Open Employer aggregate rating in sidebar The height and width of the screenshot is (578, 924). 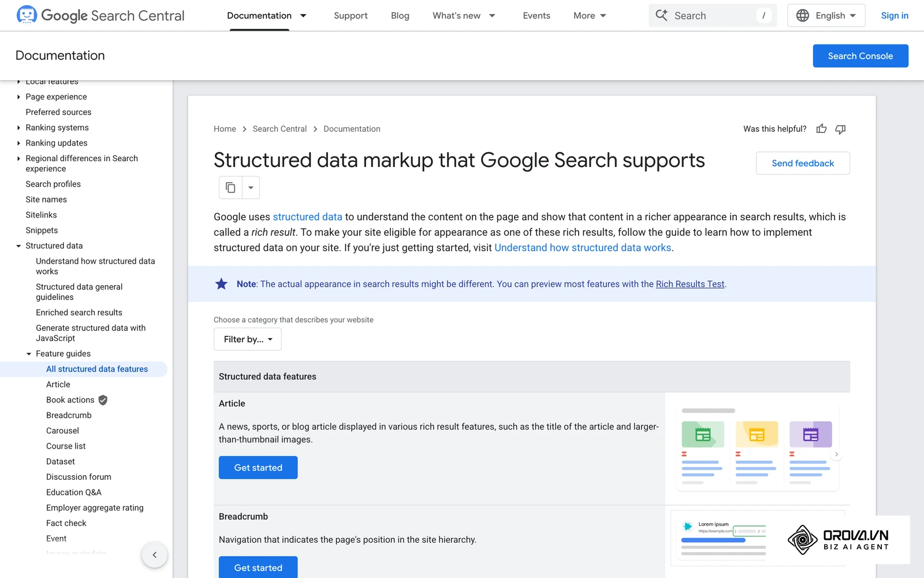point(95,508)
